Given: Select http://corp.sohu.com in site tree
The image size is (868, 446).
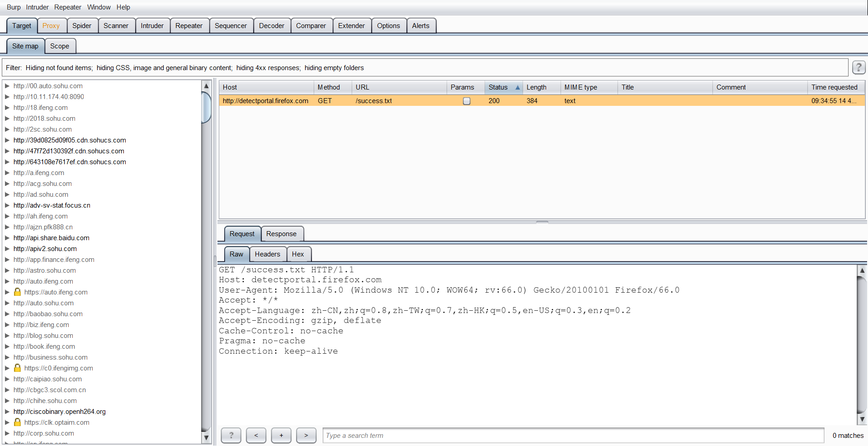Looking at the screenshot, I should coord(44,433).
